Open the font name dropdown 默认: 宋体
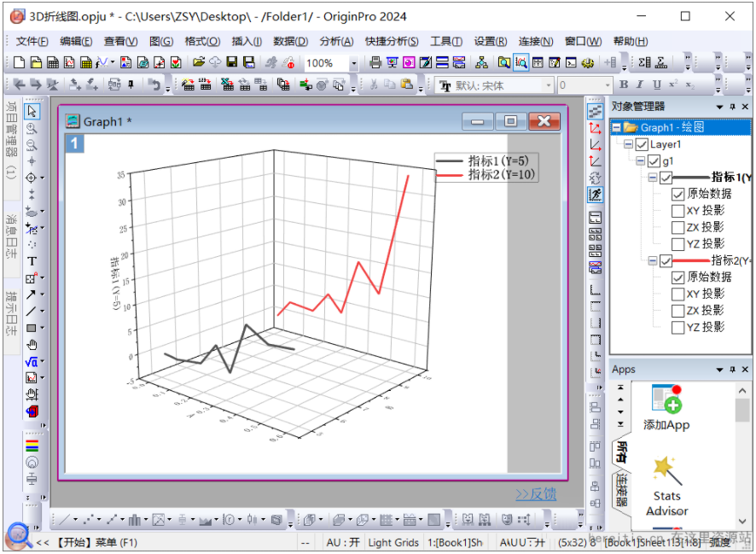The image size is (756, 554). coord(548,85)
